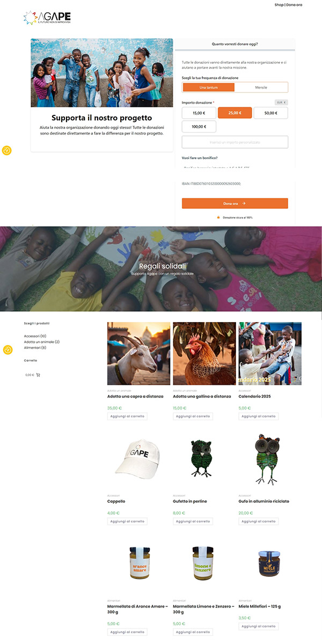Select the Mensile donation frequency

(x=261, y=87)
